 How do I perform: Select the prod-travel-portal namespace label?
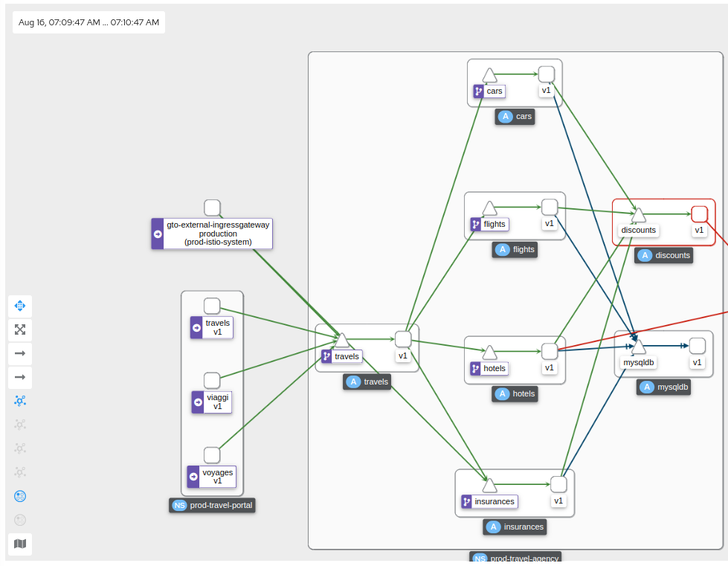pyautogui.click(x=213, y=506)
